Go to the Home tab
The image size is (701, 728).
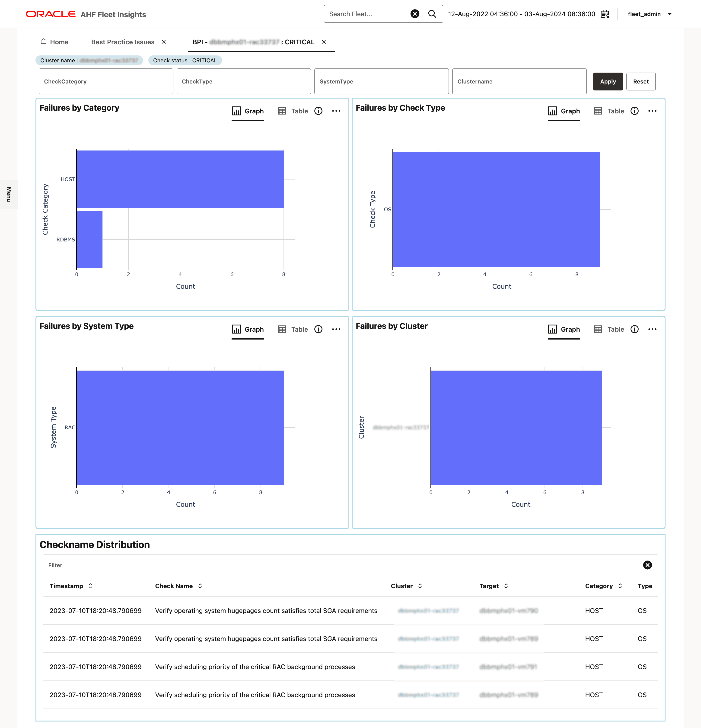54,42
